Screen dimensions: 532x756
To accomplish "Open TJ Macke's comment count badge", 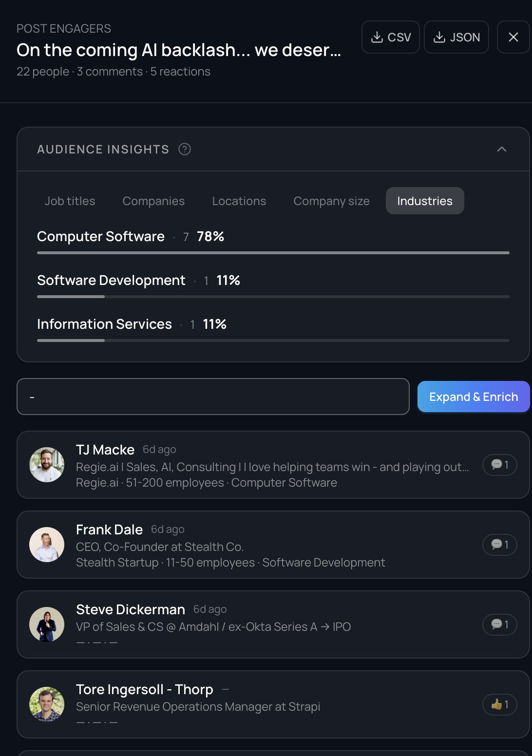I will click(500, 465).
